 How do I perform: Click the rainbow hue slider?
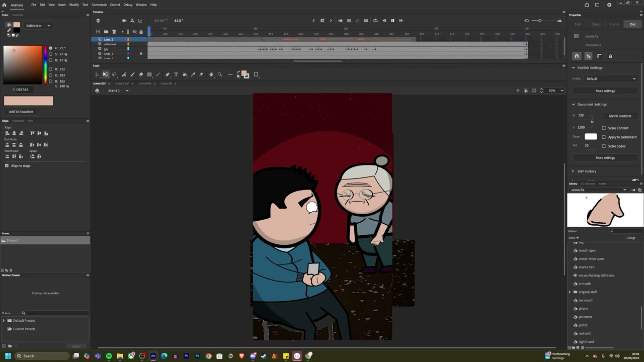(x=45, y=65)
